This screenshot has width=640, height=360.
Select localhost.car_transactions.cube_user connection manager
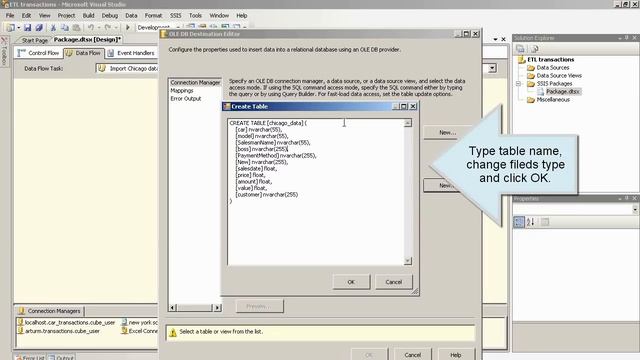coord(66,322)
